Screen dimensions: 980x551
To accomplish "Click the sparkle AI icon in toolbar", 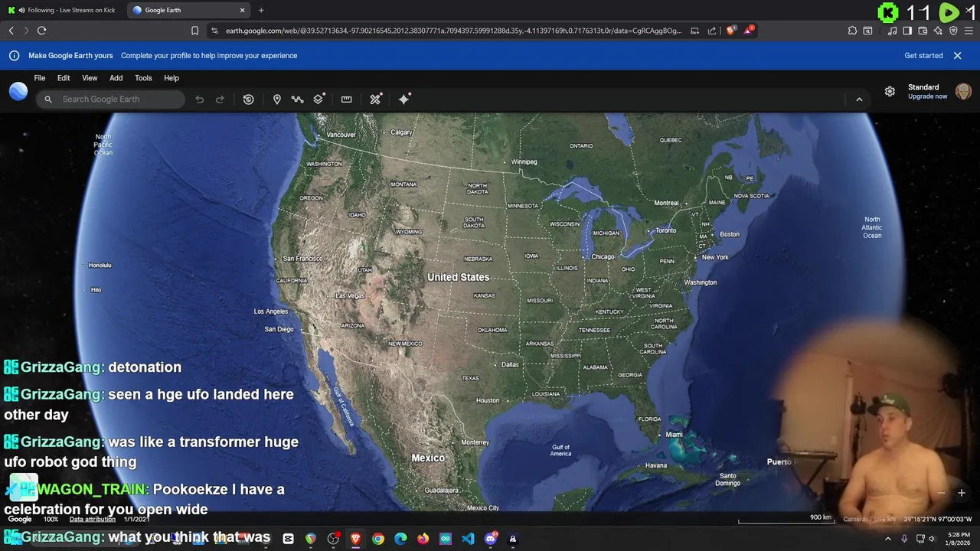I will 404,99.
